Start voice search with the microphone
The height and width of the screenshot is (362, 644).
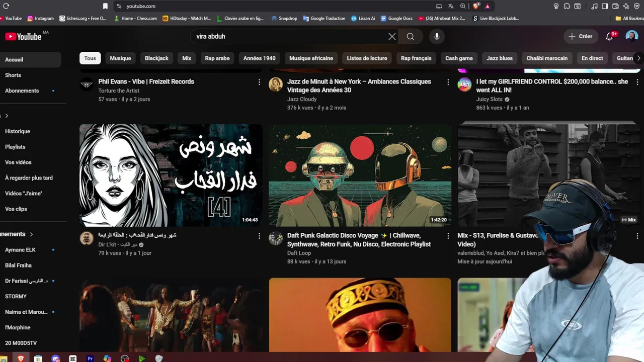coord(437,36)
